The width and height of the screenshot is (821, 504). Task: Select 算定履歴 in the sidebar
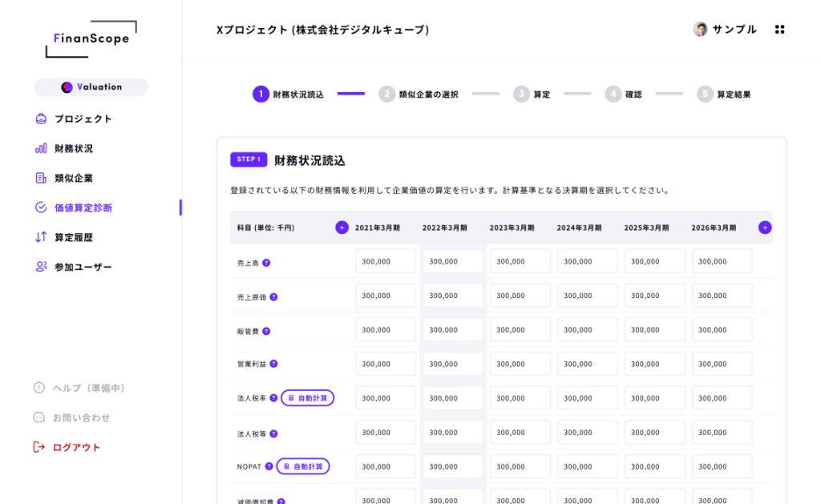[x=73, y=237]
